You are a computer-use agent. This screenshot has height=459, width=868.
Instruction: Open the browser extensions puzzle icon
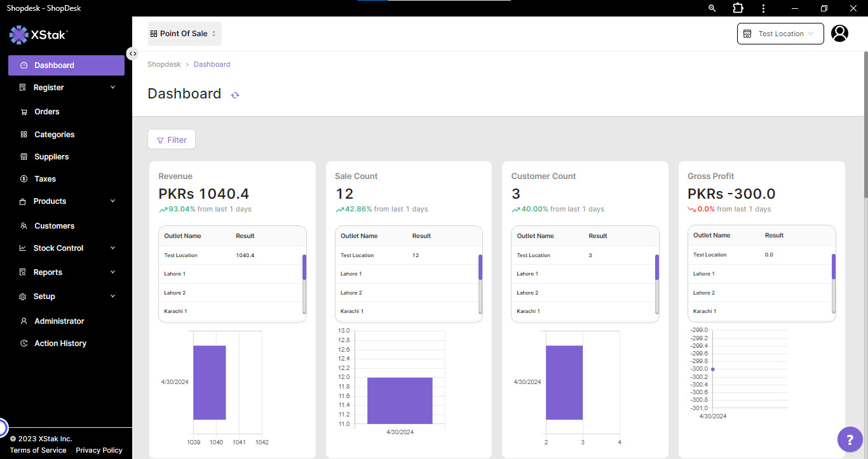click(x=738, y=8)
